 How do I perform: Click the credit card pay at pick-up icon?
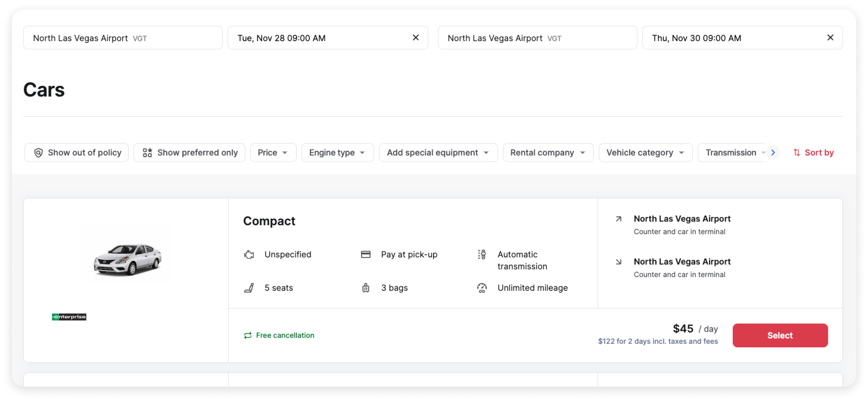(365, 254)
